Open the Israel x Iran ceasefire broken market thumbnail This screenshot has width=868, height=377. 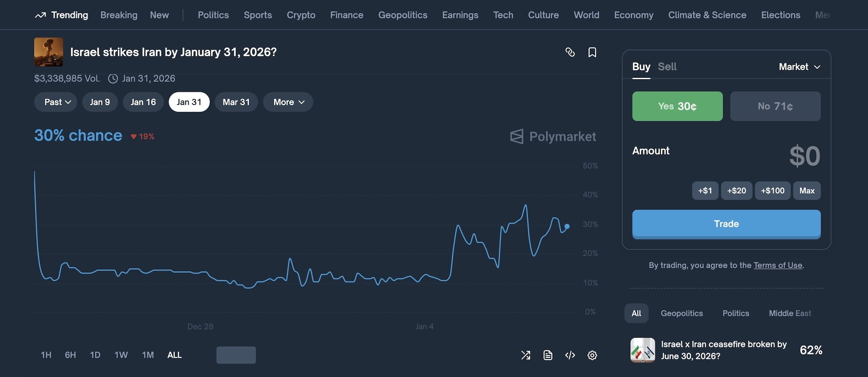[642, 350]
